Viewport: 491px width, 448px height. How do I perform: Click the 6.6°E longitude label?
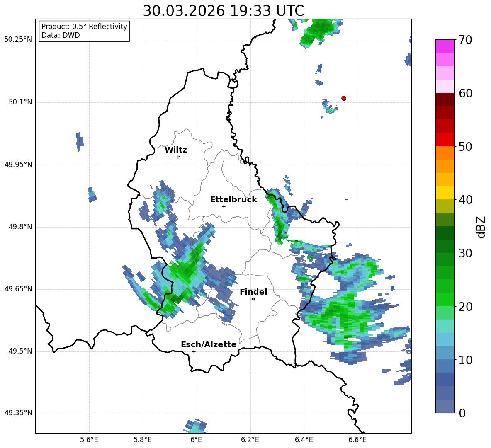357,440
